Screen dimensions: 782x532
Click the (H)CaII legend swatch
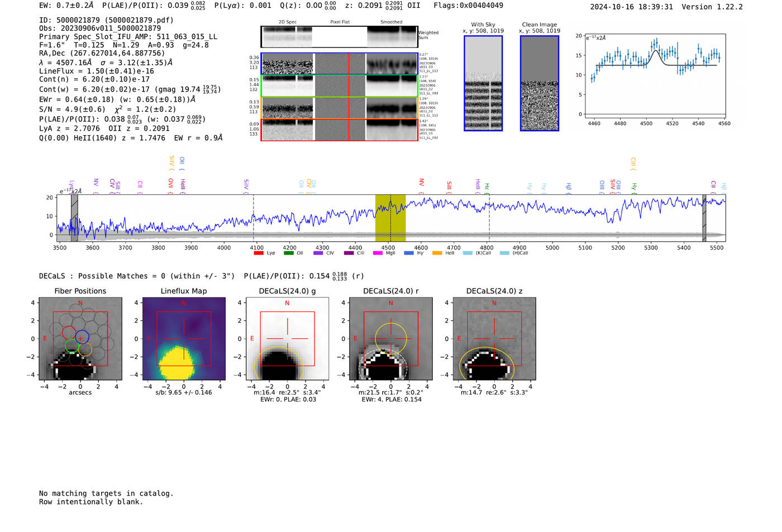coord(504,253)
